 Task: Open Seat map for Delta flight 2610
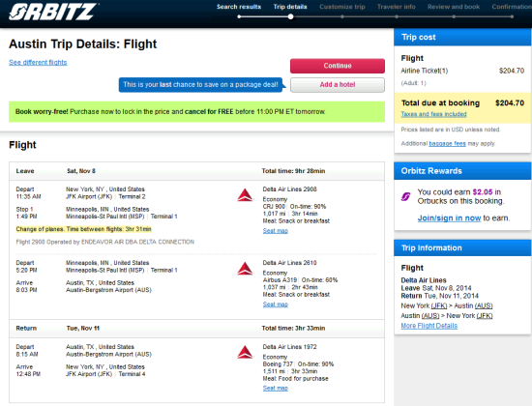[275, 304]
